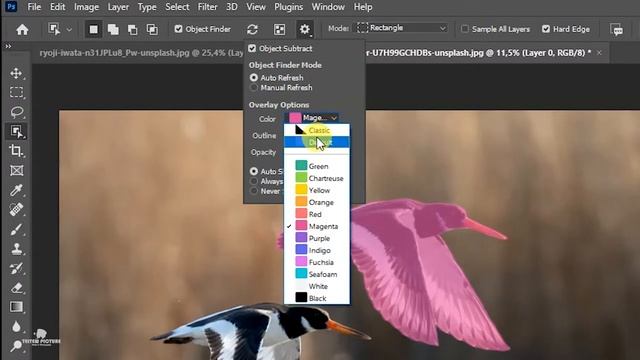This screenshot has width=640, height=360.
Task: Click Intersect with selection icon
Action: [152, 29]
